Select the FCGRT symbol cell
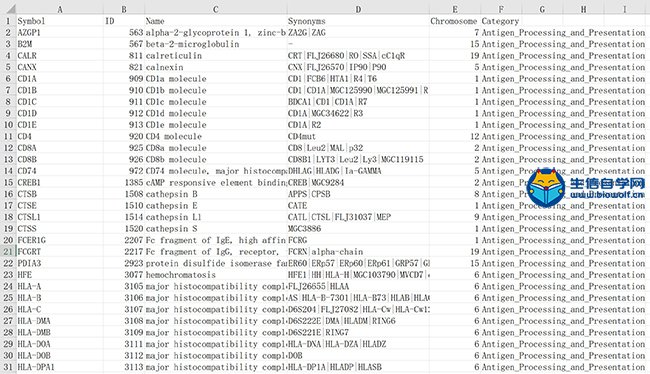This screenshot has height=374, width=650. [x=60, y=252]
